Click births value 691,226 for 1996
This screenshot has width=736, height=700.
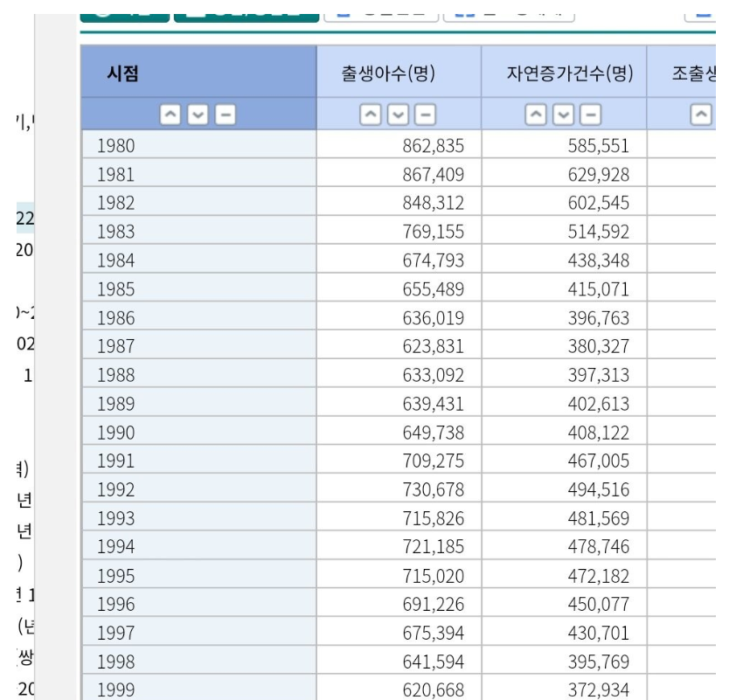pos(434,604)
